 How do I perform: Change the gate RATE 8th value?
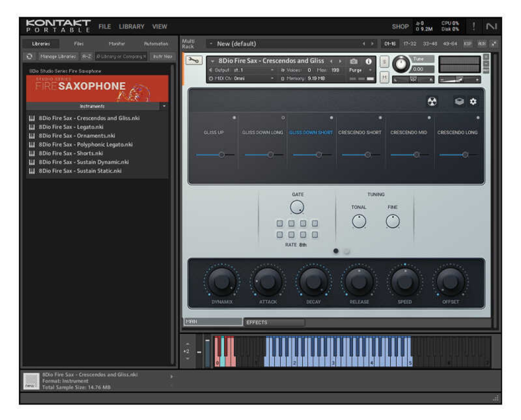pyautogui.click(x=303, y=245)
